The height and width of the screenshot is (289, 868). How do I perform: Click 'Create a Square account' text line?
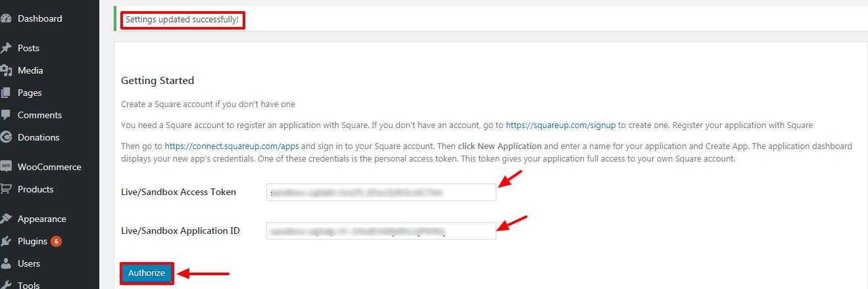pyautogui.click(x=208, y=104)
